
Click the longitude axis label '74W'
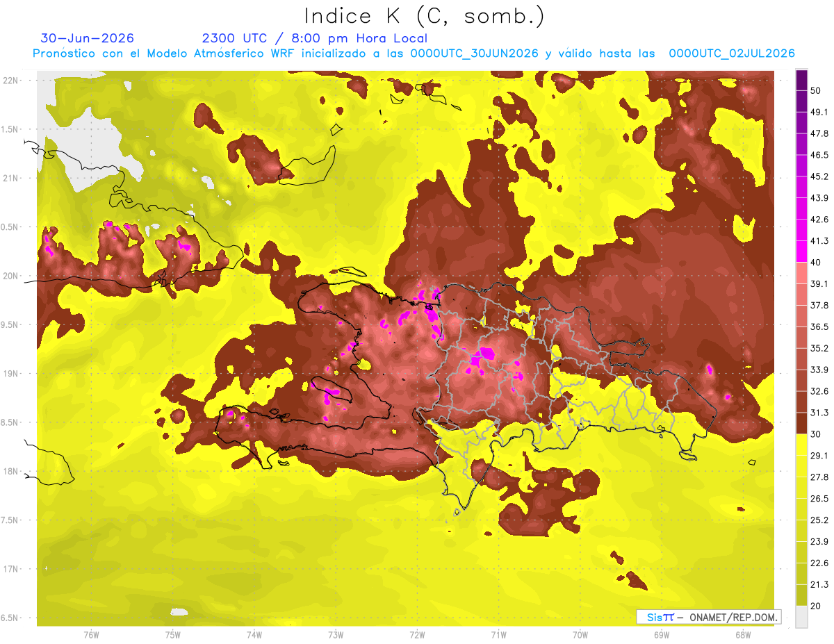click(254, 635)
